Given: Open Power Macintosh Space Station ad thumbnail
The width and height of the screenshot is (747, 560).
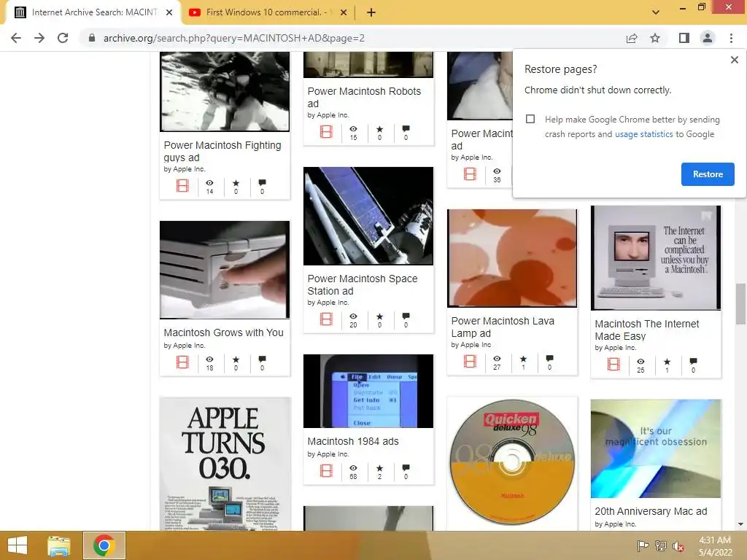Looking at the screenshot, I should 368,216.
